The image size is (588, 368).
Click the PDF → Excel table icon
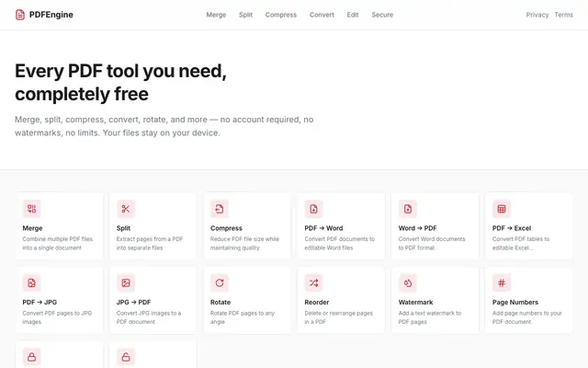tap(502, 209)
